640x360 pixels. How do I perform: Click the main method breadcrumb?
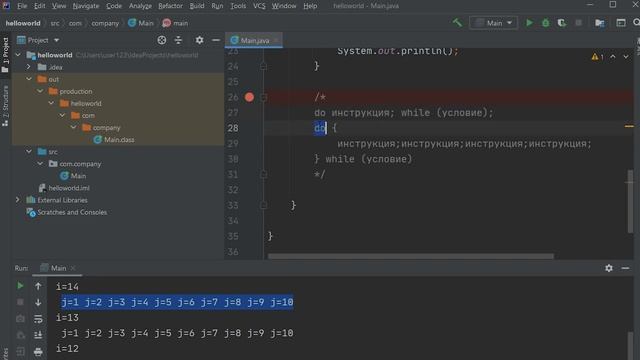point(175,23)
